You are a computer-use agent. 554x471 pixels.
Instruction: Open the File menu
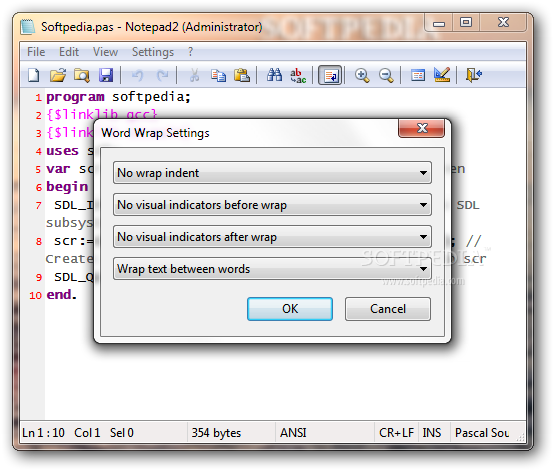click(x=36, y=52)
